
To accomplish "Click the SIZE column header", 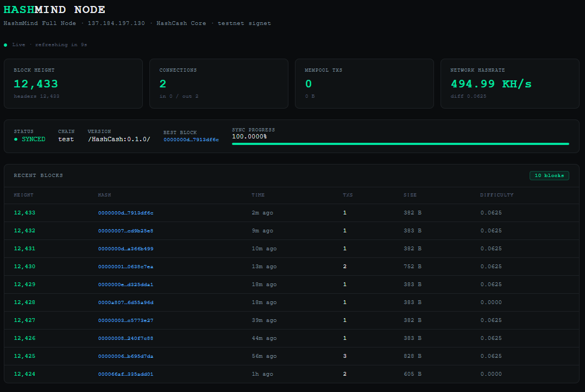I will [410, 195].
